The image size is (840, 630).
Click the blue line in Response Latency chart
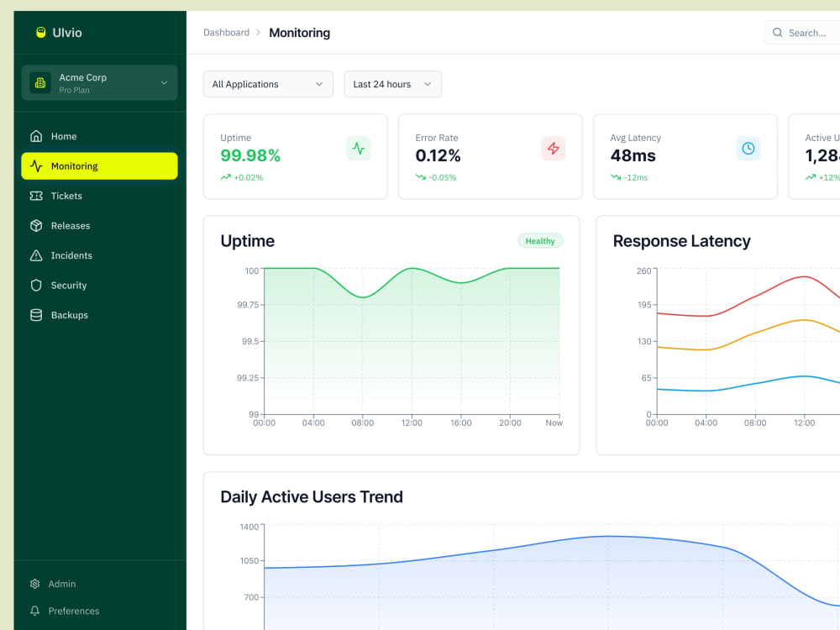(755, 384)
